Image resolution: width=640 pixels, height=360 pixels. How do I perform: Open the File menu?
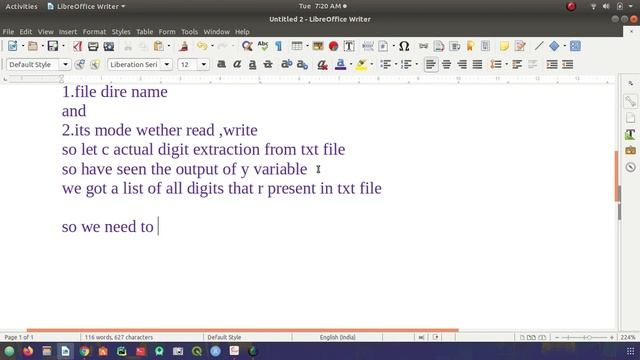click(x=8, y=32)
